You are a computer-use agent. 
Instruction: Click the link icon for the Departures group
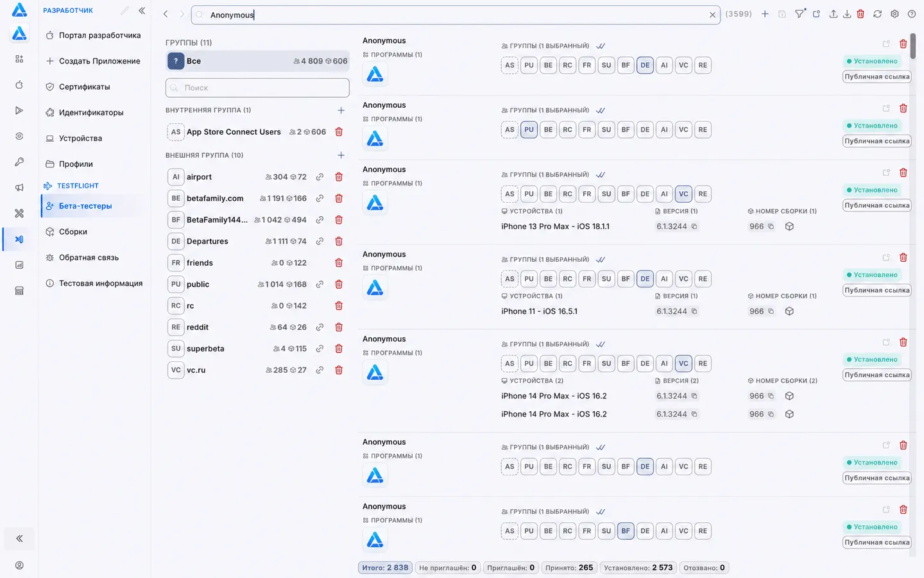(x=320, y=241)
